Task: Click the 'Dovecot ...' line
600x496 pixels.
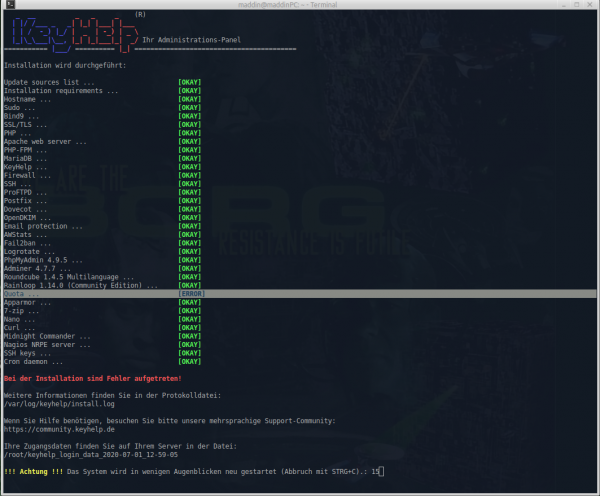Action: tap(25, 209)
